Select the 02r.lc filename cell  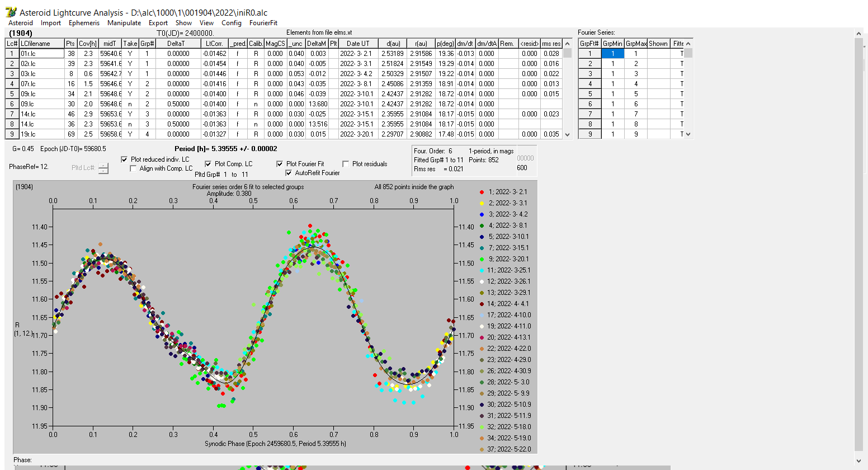42,64
